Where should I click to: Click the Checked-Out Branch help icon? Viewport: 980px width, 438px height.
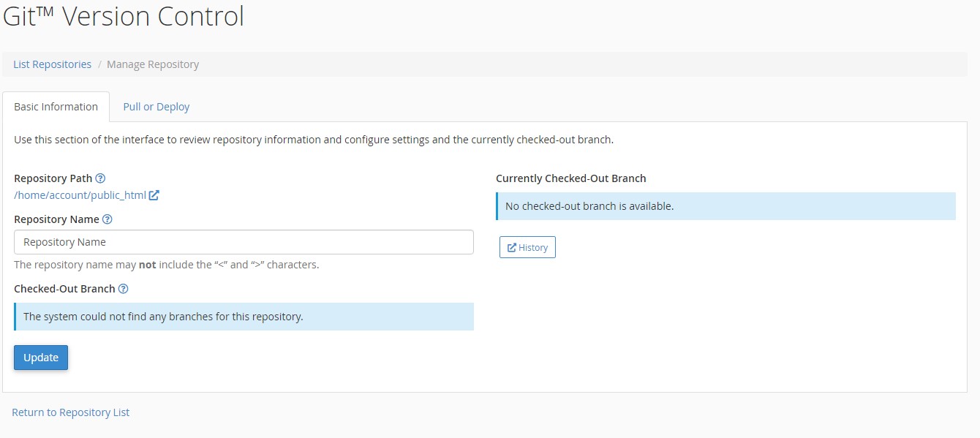[x=124, y=288]
